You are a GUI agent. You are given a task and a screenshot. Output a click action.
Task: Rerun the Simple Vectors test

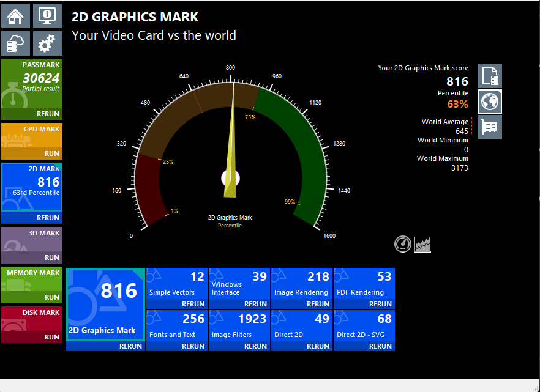(x=193, y=304)
